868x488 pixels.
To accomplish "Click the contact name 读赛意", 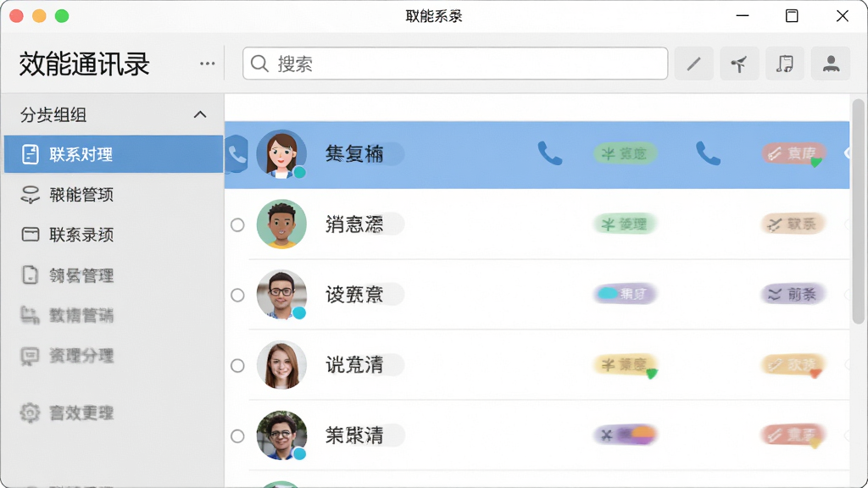I will tap(354, 295).
